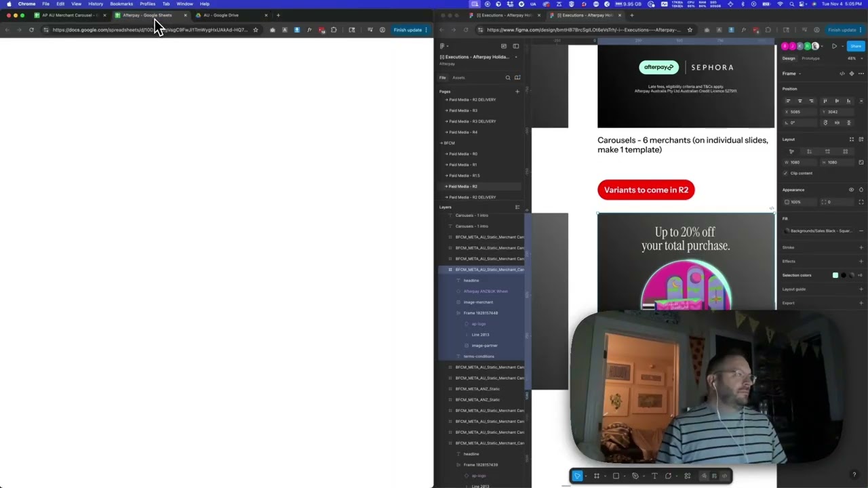868x488 pixels.
Task: Click the Share button in Figma
Action: point(856,46)
